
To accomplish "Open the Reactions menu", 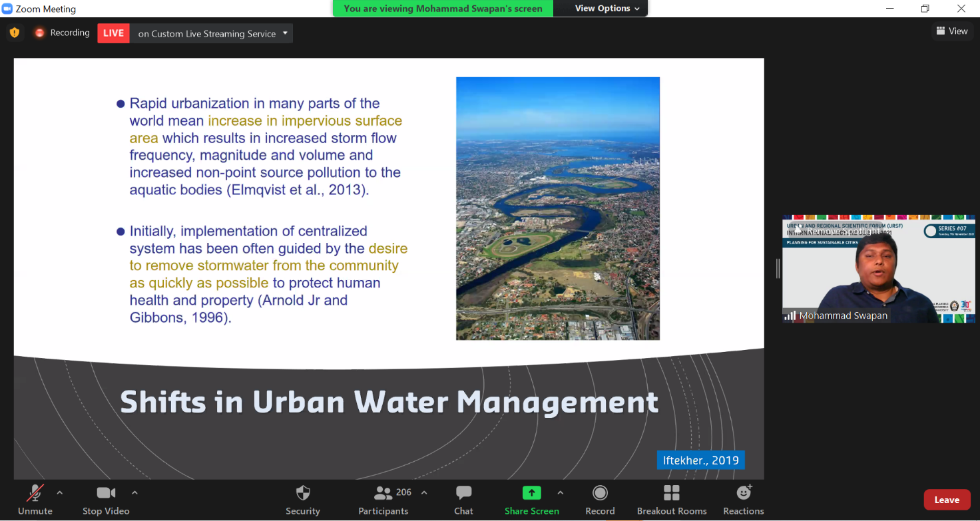I will (744, 493).
